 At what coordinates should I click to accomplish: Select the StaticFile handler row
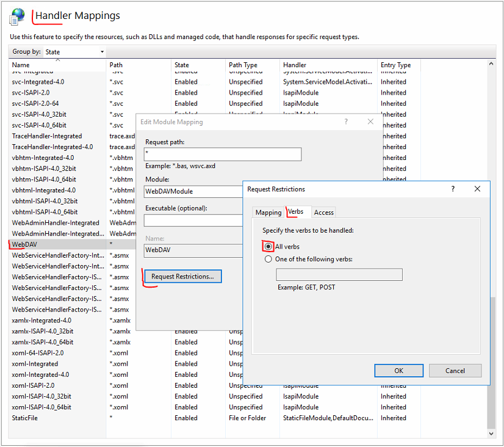click(24, 418)
